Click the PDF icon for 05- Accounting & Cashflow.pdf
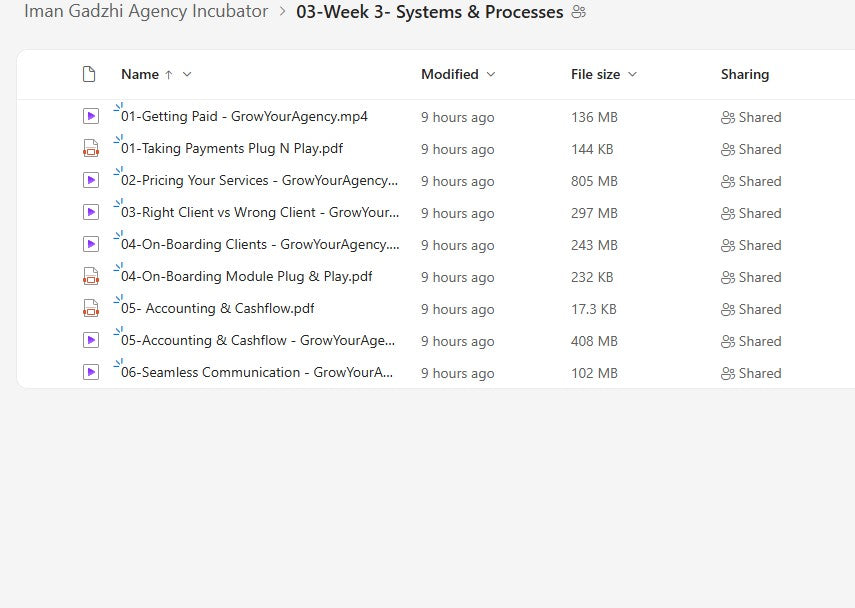Viewport: 855px width, 608px height. (x=91, y=309)
